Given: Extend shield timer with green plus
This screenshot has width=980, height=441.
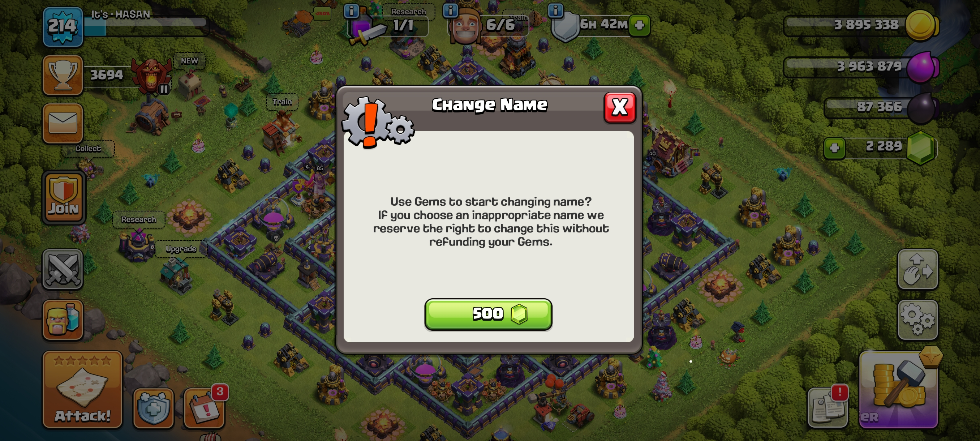Looking at the screenshot, I should pyautogui.click(x=640, y=25).
